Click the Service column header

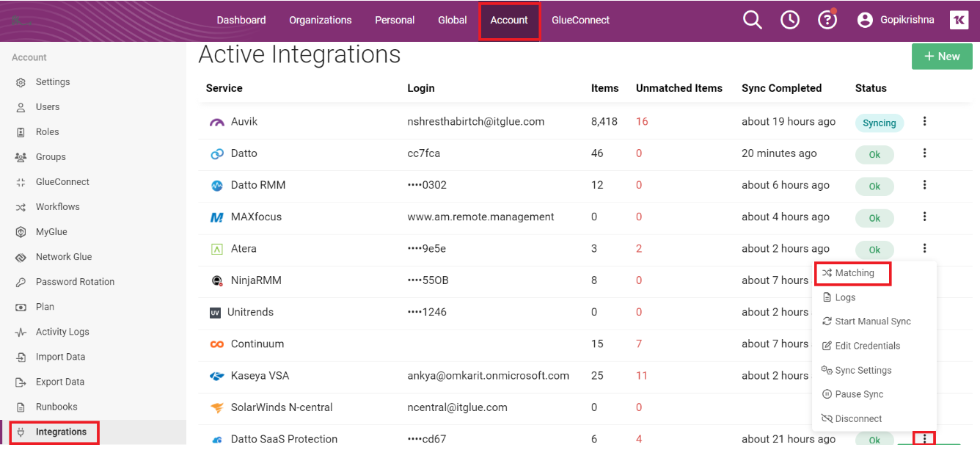[x=224, y=88]
